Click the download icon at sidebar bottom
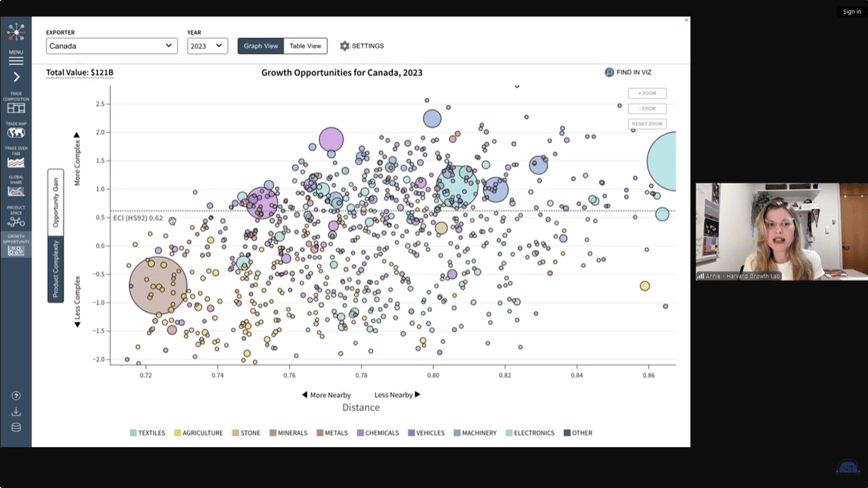868x488 pixels. click(16, 410)
